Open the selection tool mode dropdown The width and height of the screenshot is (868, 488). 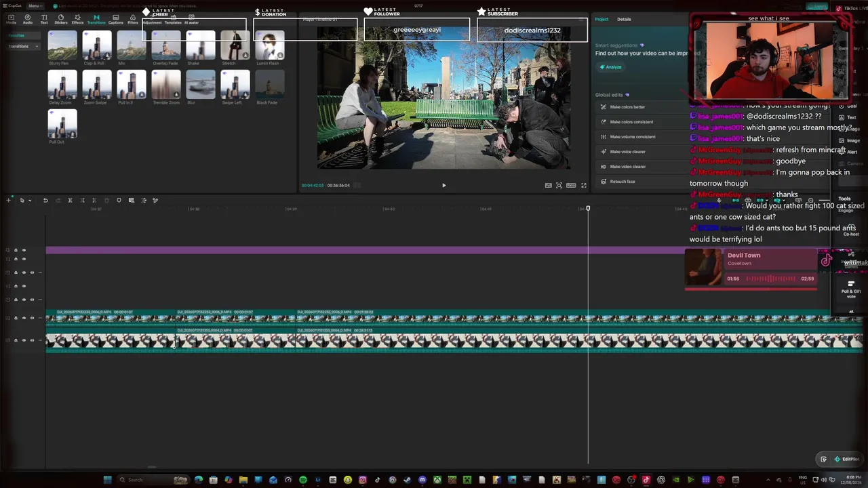pos(30,200)
